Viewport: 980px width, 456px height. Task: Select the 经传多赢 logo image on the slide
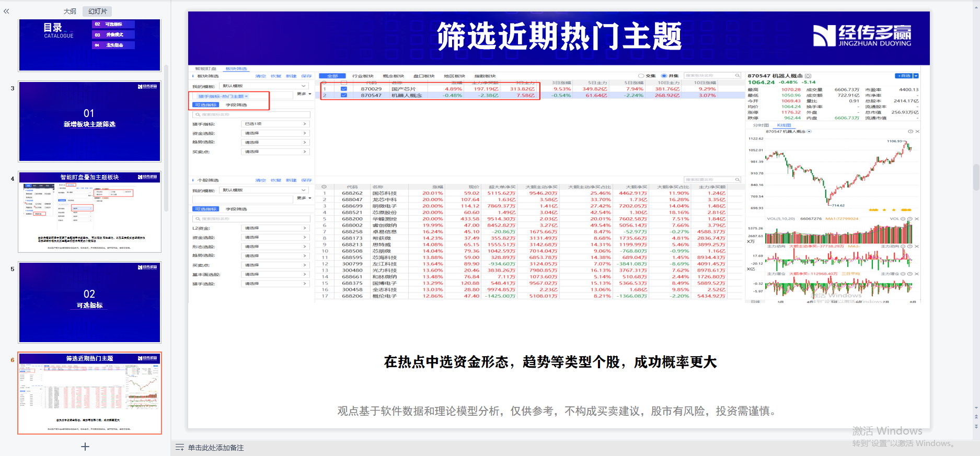862,36
